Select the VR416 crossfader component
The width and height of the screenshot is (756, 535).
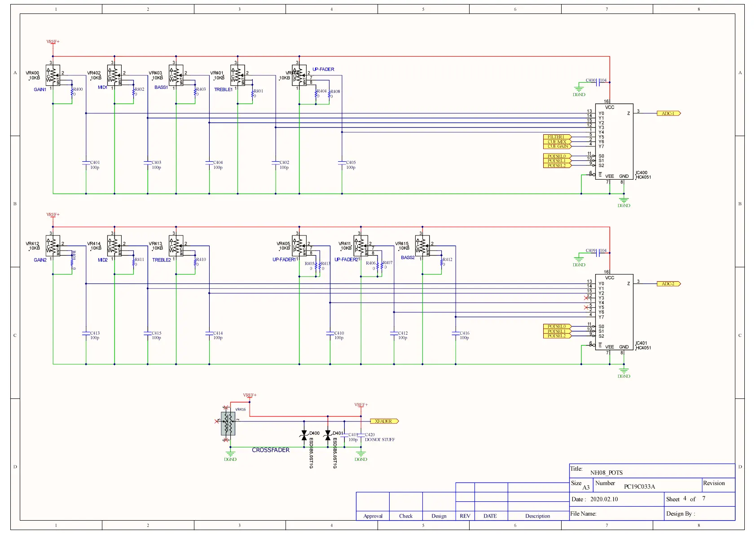click(x=228, y=423)
